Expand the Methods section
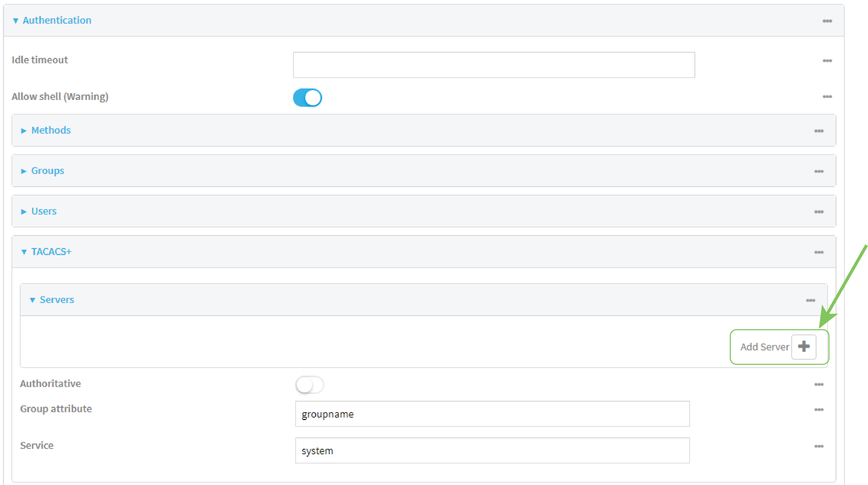The image size is (868, 485). [x=51, y=130]
